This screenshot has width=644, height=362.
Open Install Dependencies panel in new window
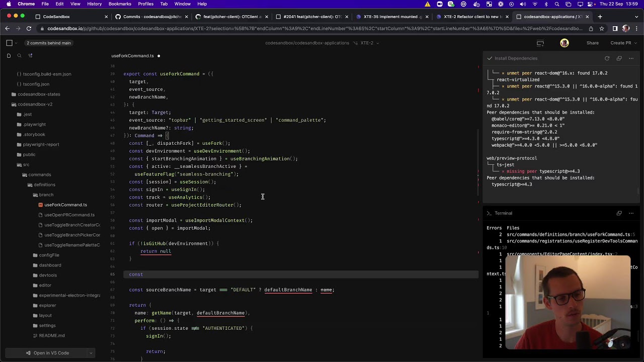(619, 58)
